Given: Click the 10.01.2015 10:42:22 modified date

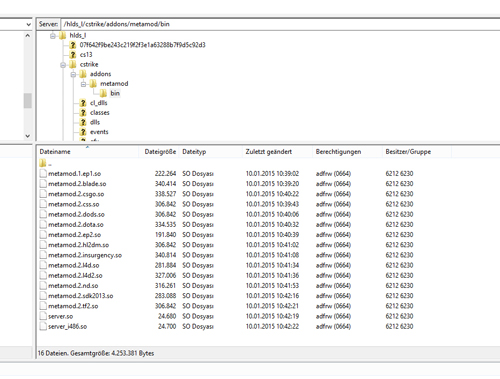Looking at the screenshot, I should pos(272,326).
